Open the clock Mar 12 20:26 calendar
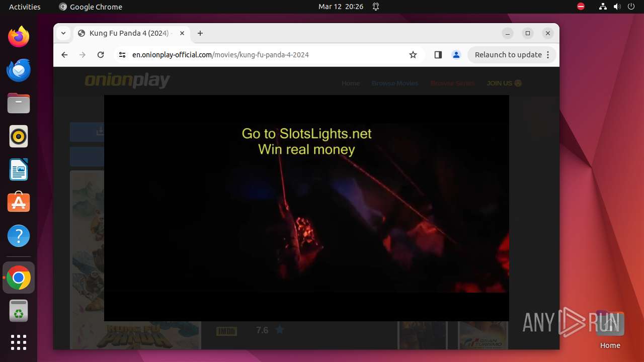 [341, 7]
